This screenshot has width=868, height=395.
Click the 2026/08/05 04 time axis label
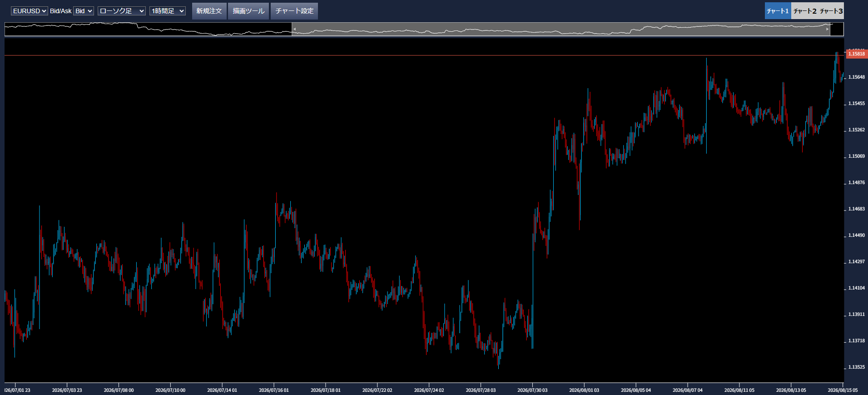click(636, 390)
